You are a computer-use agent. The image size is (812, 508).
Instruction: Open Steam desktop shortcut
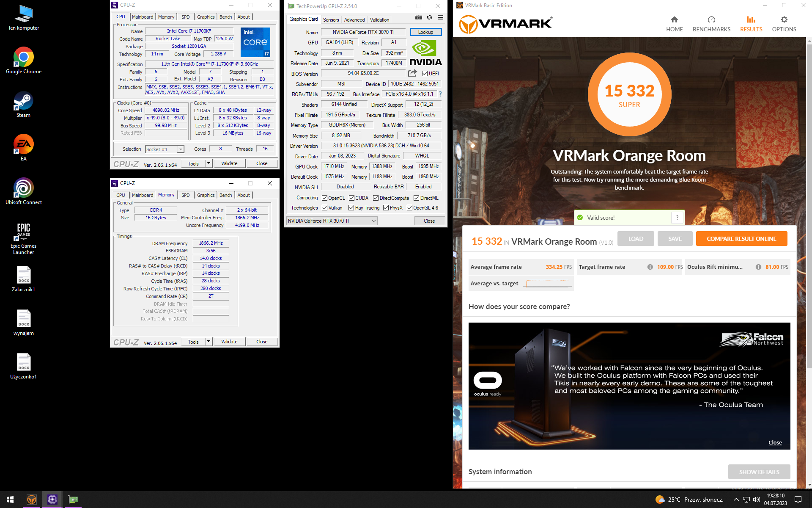(x=23, y=105)
